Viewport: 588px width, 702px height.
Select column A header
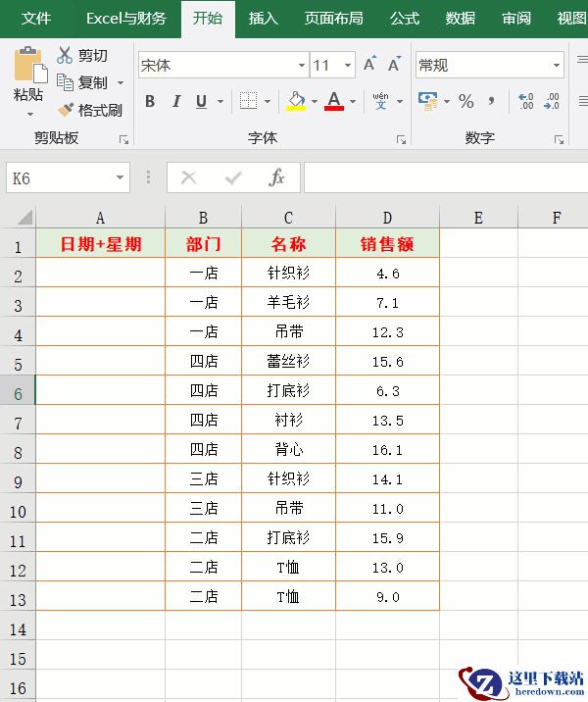(100, 218)
